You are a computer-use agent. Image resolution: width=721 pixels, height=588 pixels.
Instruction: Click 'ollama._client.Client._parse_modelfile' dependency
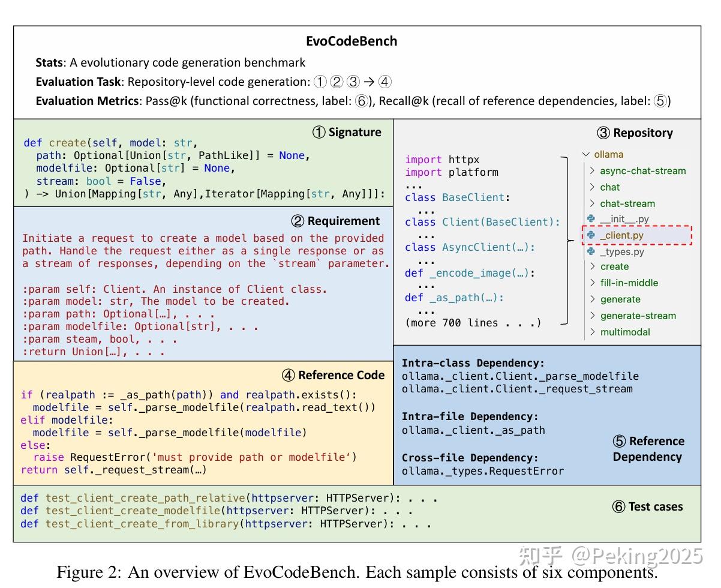click(520, 376)
